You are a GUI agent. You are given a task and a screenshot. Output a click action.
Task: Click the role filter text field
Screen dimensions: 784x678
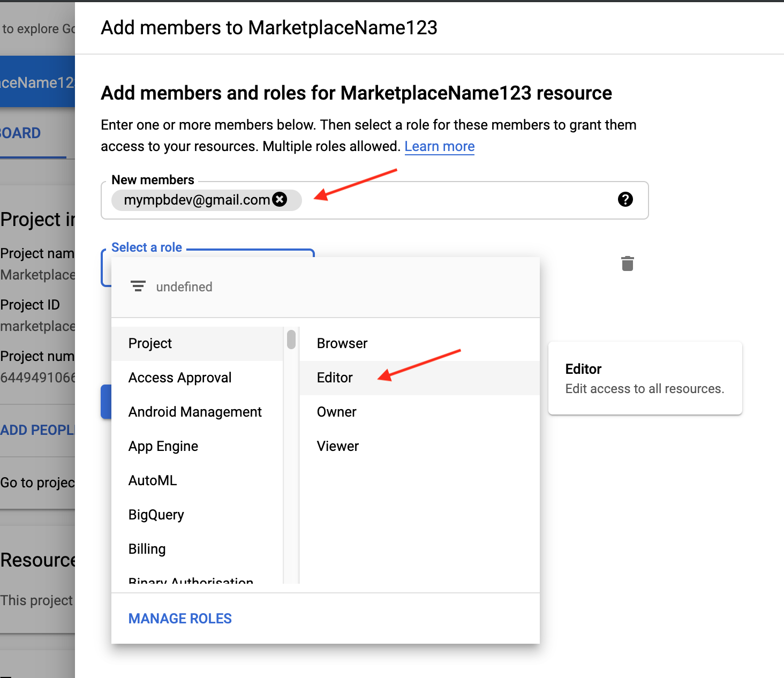pos(214,286)
